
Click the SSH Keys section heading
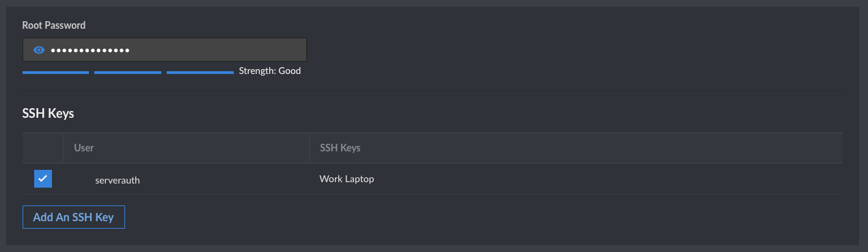point(48,113)
